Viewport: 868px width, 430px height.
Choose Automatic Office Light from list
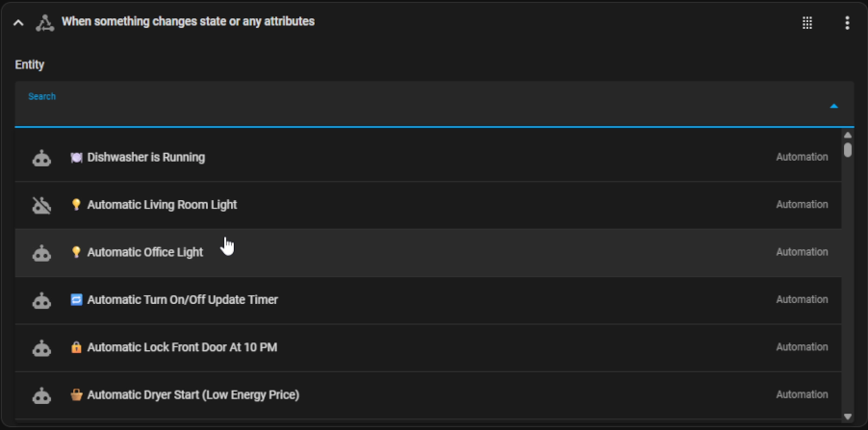point(428,253)
